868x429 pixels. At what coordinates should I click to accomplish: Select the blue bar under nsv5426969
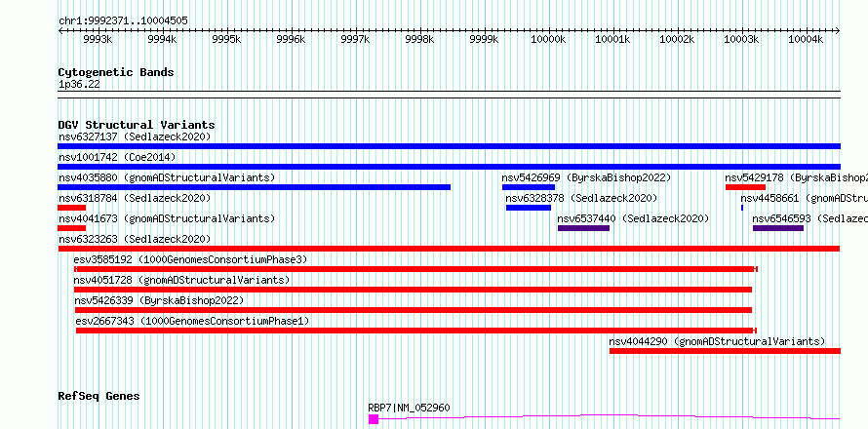529,187
